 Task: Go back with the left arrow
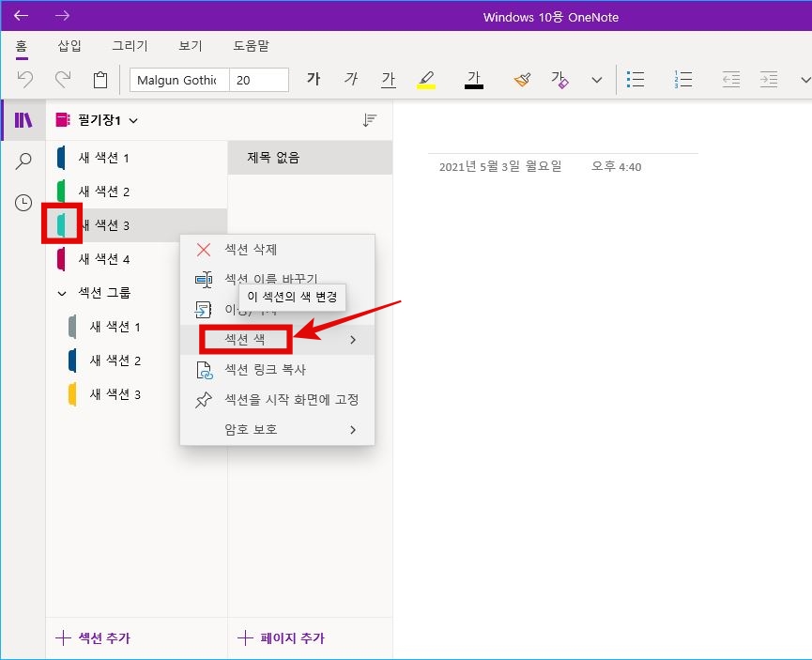click(21, 16)
